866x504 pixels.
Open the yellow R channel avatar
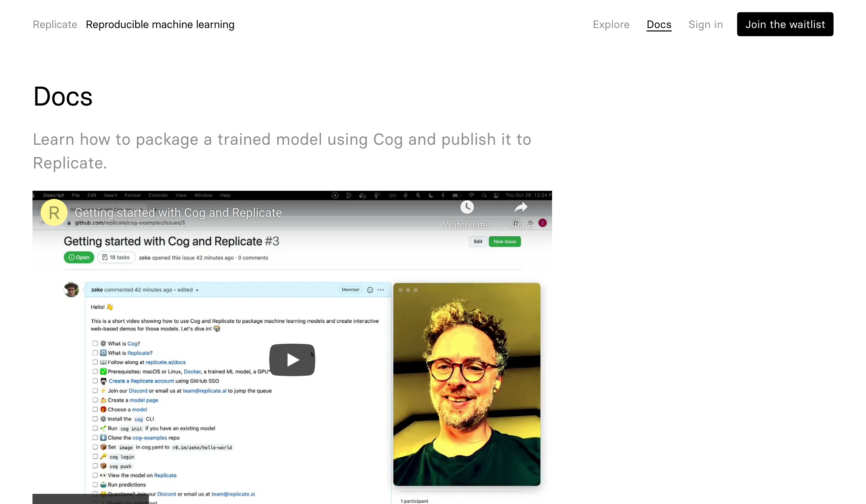click(54, 213)
